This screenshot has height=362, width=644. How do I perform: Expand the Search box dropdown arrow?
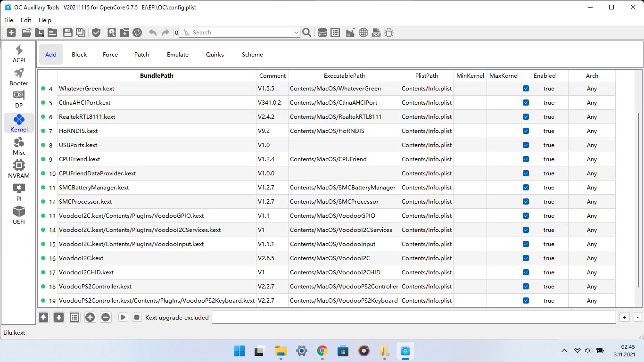(x=296, y=33)
